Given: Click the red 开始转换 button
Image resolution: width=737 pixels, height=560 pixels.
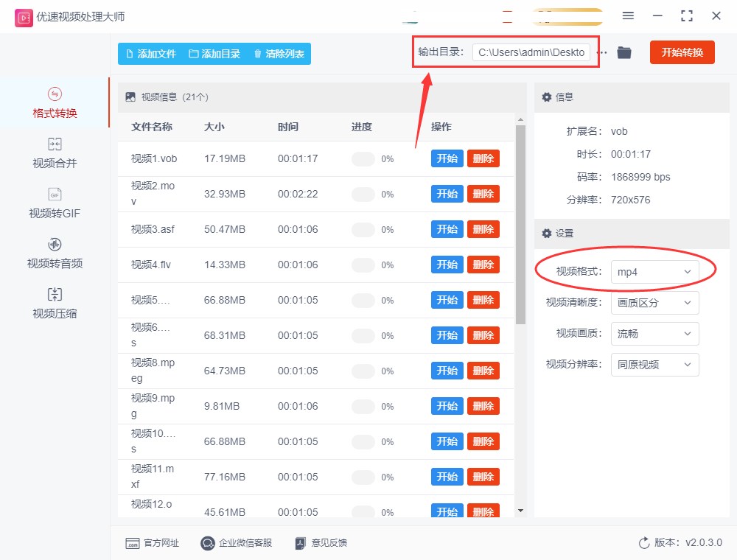Looking at the screenshot, I should click(682, 52).
